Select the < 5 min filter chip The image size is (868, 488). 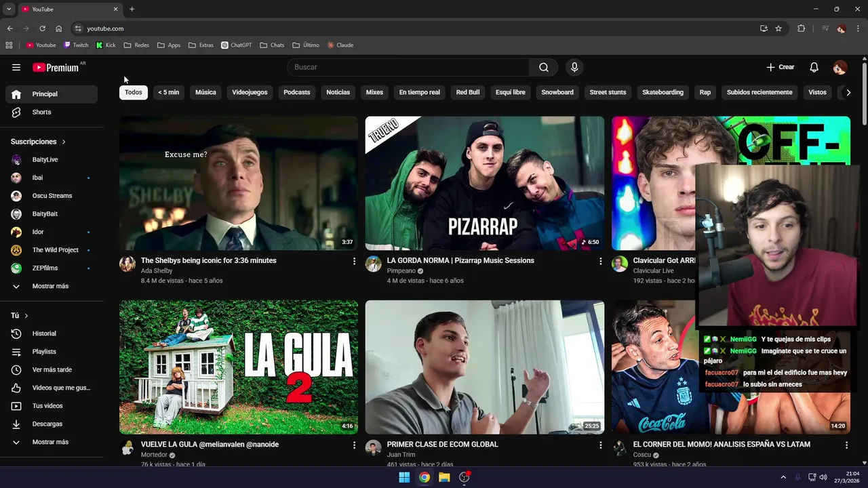169,92
